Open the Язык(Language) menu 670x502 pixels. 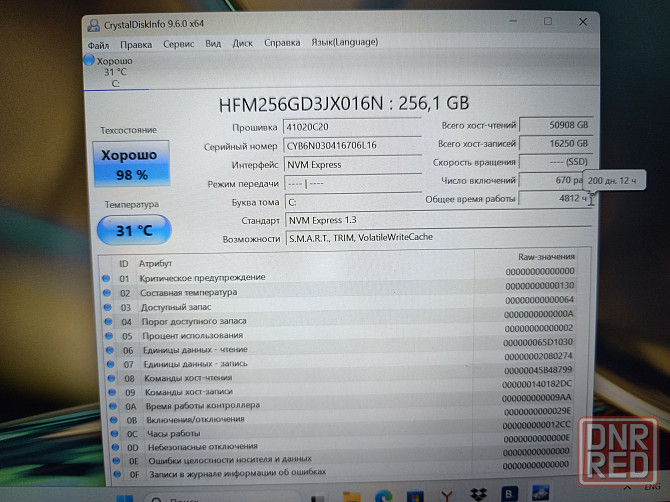(x=344, y=42)
